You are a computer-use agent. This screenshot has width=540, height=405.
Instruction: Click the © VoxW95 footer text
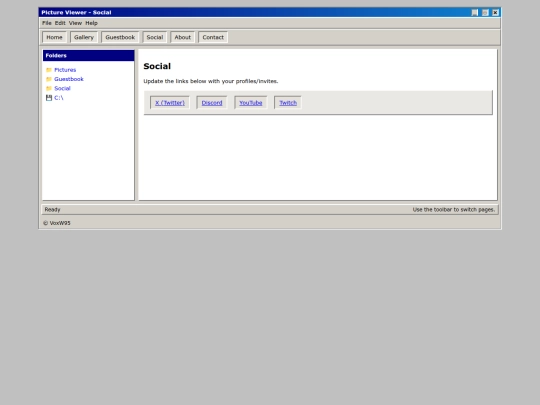coord(57,223)
